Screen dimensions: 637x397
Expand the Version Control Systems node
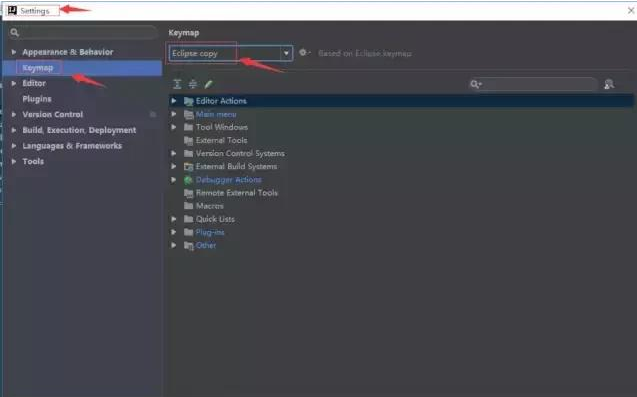pos(174,153)
